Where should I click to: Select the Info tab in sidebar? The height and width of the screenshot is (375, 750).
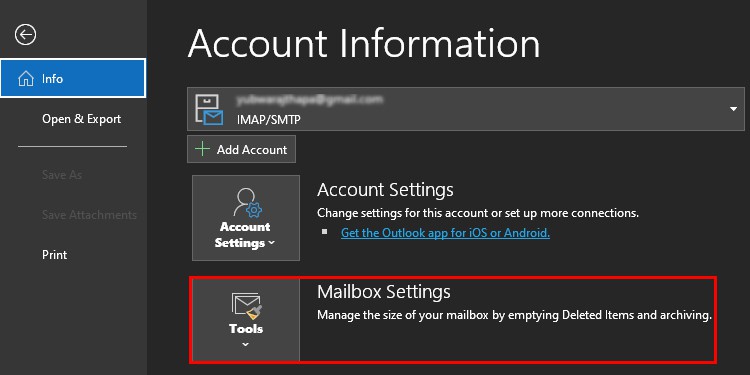pyautogui.click(x=73, y=78)
